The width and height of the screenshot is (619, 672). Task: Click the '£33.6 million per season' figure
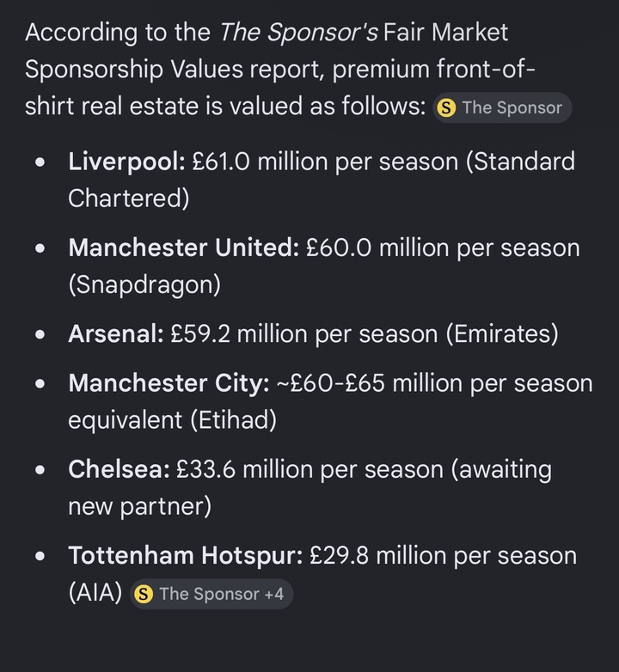pos(309,469)
